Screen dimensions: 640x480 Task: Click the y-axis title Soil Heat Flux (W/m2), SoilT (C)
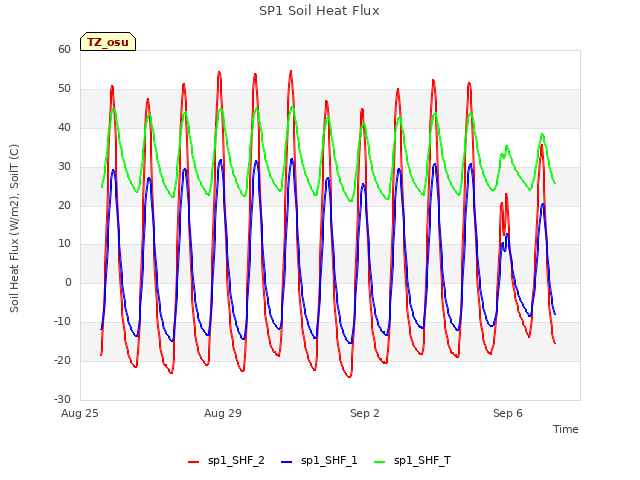pos(14,228)
